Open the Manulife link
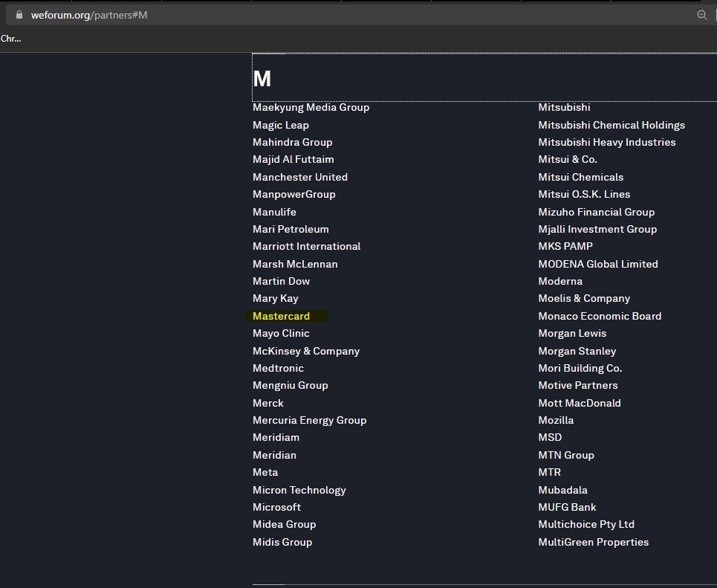Viewport: 717px width, 588px height. [x=274, y=212]
